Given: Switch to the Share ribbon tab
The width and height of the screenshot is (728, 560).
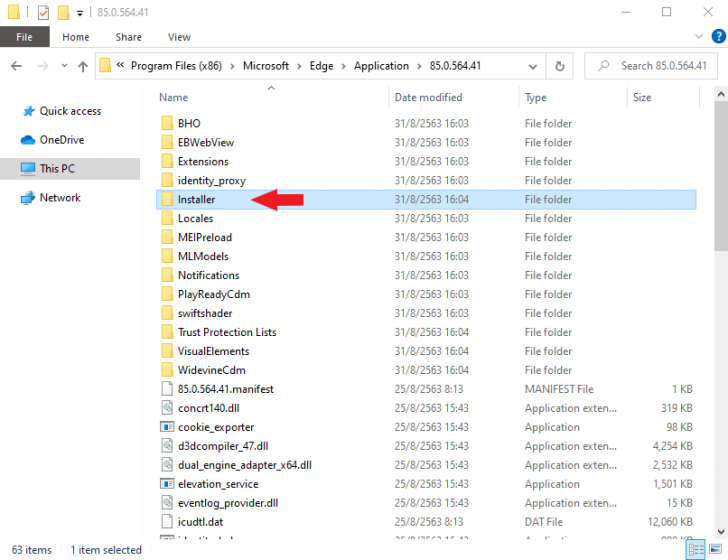Looking at the screenshot, I should (x=129, y=37).
